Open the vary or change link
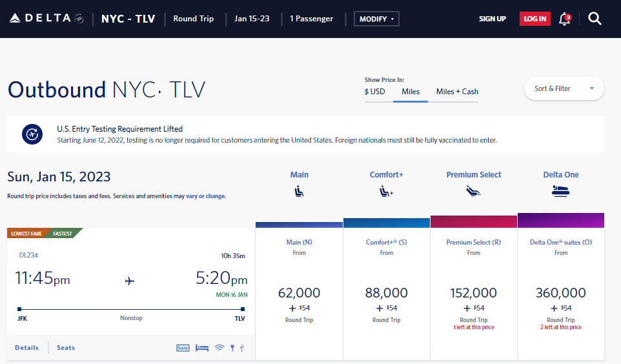Screen dimensions: 621x364 click(206, 196)
